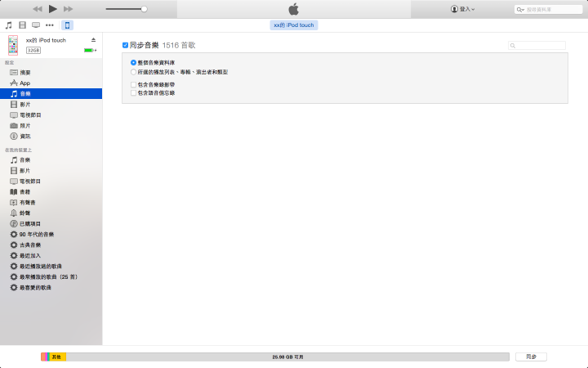Select 音樂 under 在我的裝置上
Viewport: 588px width, 368px height.
click(x=51, y=160)
